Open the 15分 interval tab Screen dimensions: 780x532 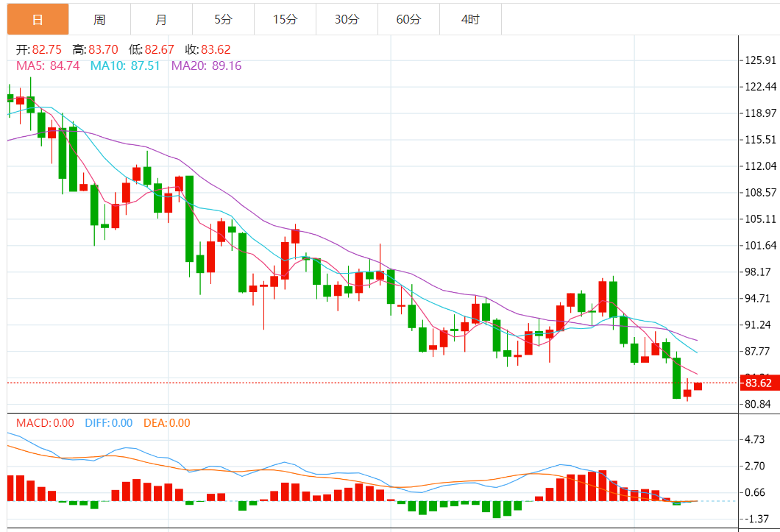tap(285, 19)
